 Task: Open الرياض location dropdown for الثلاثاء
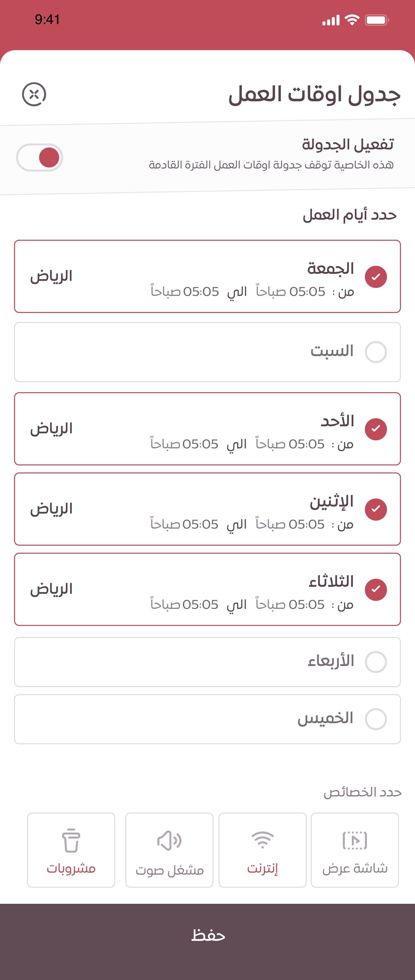(x=51, y=589)
